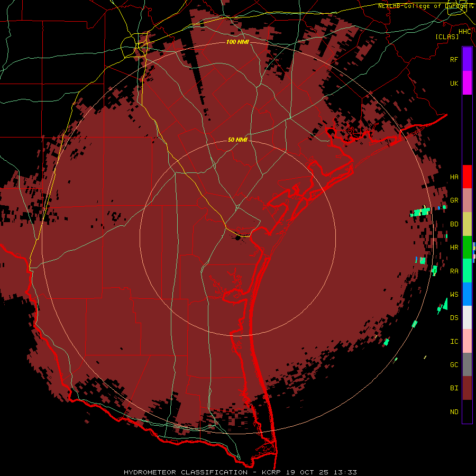Click the ND black legend swatch

467,411
